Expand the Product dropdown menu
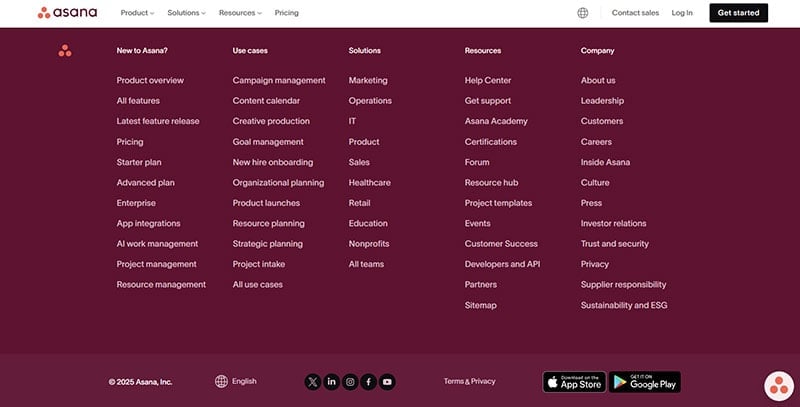 coord(137,13)
